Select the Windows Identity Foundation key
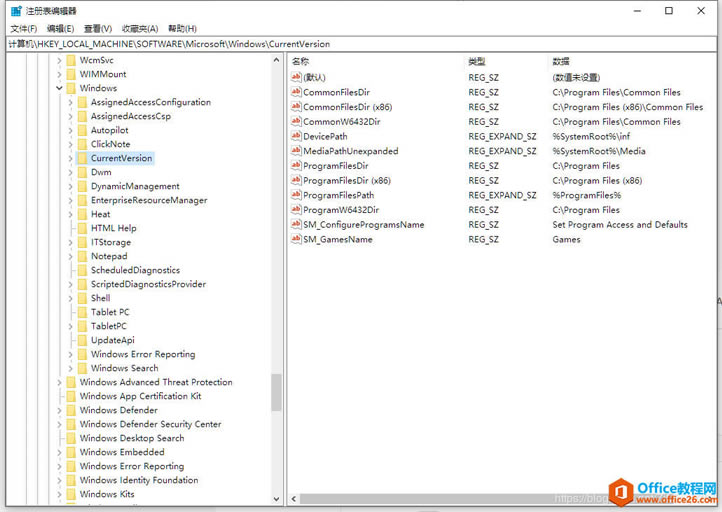 (139, 480)
